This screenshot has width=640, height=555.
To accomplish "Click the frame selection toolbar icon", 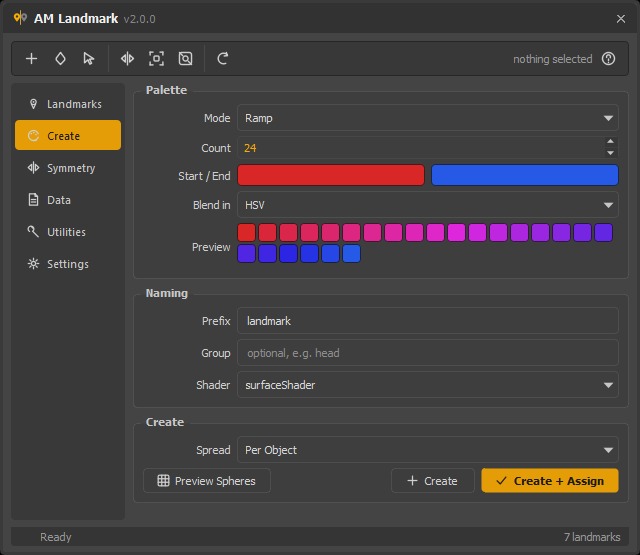I will click(156, 59).
